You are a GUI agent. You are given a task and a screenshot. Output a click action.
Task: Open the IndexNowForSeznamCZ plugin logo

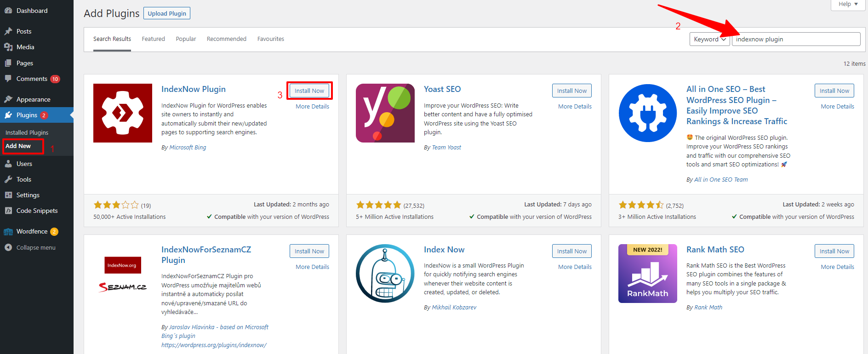click(x=123, y=274)
